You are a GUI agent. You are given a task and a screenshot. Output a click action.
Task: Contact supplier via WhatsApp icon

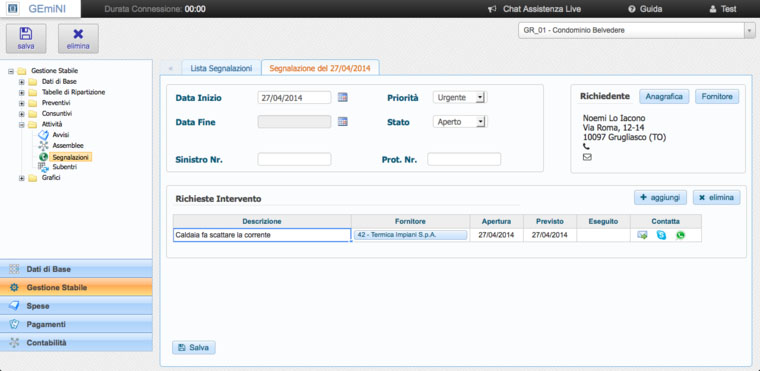click(681, 236)
